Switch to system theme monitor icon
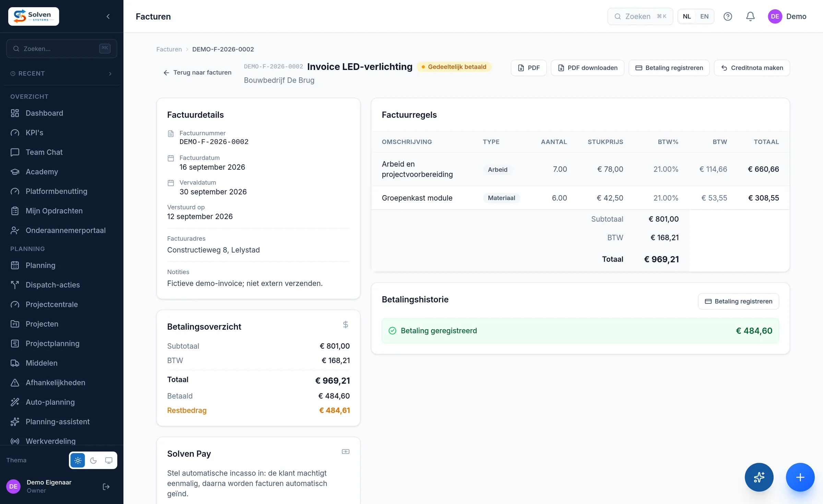 [x=108, y=460]
